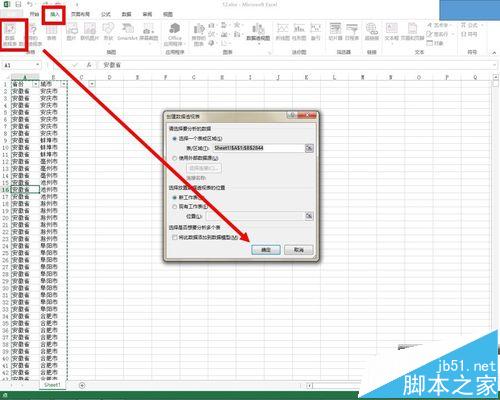Open Recommended Charts

coord(198,35)
